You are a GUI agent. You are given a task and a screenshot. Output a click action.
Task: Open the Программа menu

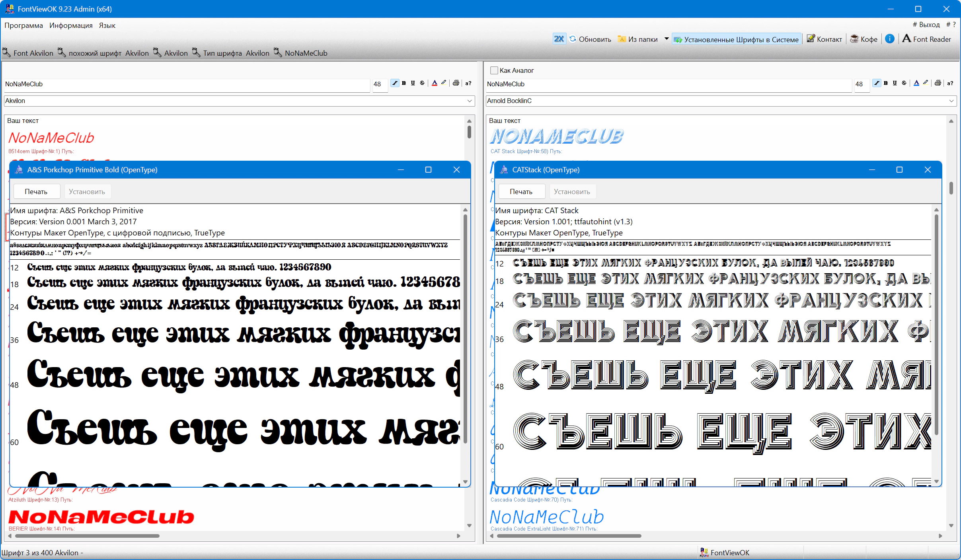[x=23, y=25]
